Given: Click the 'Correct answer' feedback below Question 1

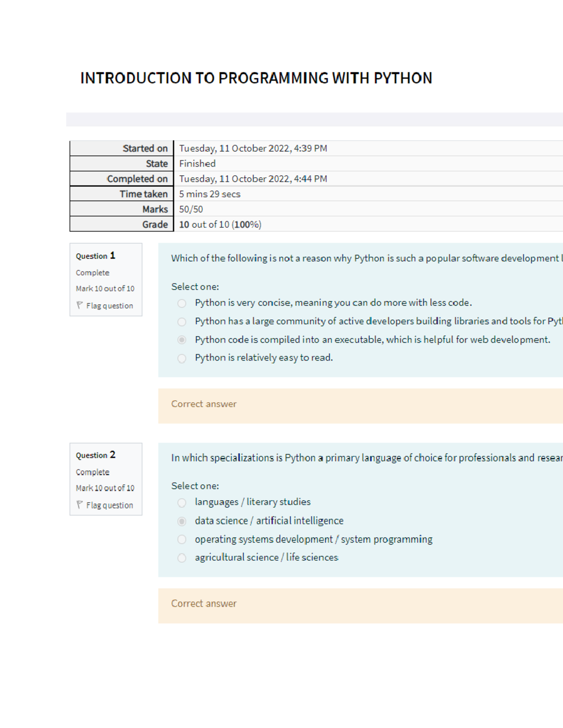Looking at the screenshot, I should pyautogui.click(x=204, y=404).
